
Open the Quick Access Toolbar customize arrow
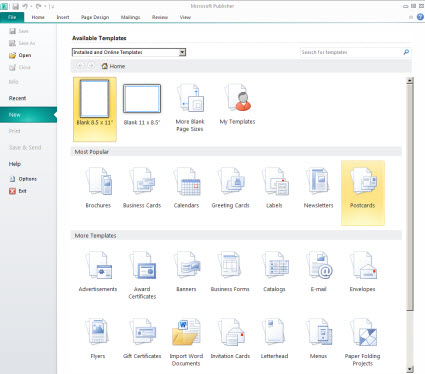coord(53,6)
